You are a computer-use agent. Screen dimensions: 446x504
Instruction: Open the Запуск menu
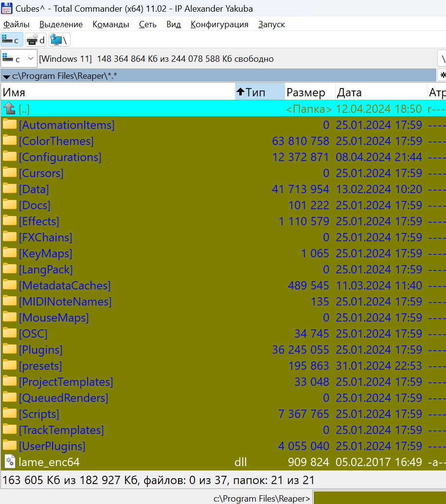[271, 24]
